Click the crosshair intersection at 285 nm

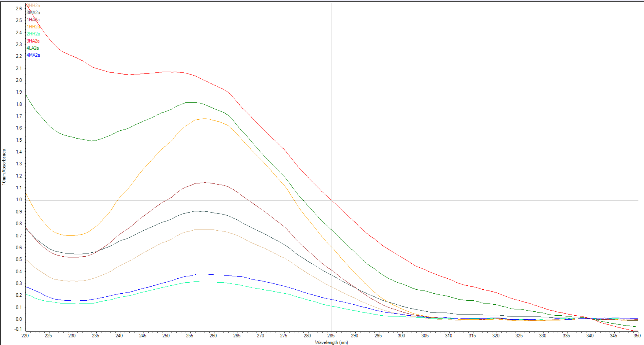click(332, 200)
